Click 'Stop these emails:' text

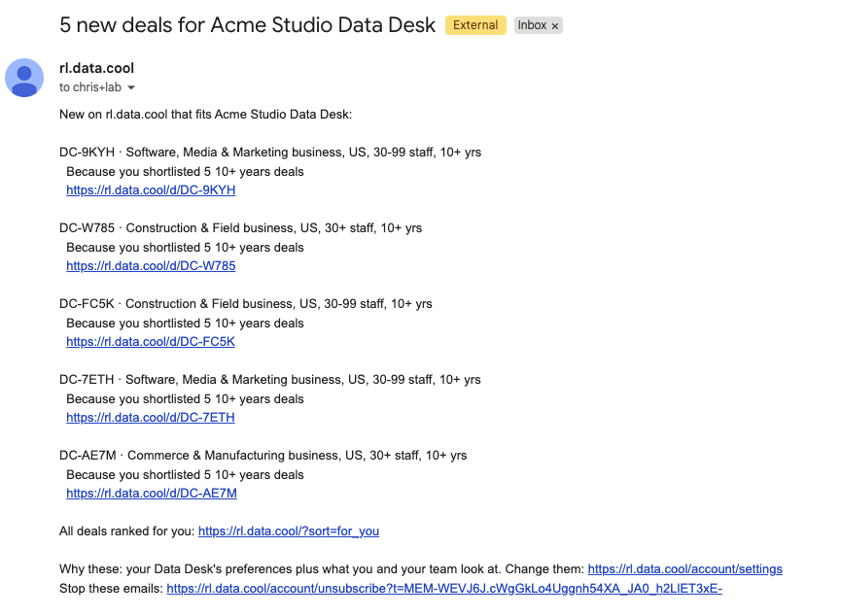point(111,589)
